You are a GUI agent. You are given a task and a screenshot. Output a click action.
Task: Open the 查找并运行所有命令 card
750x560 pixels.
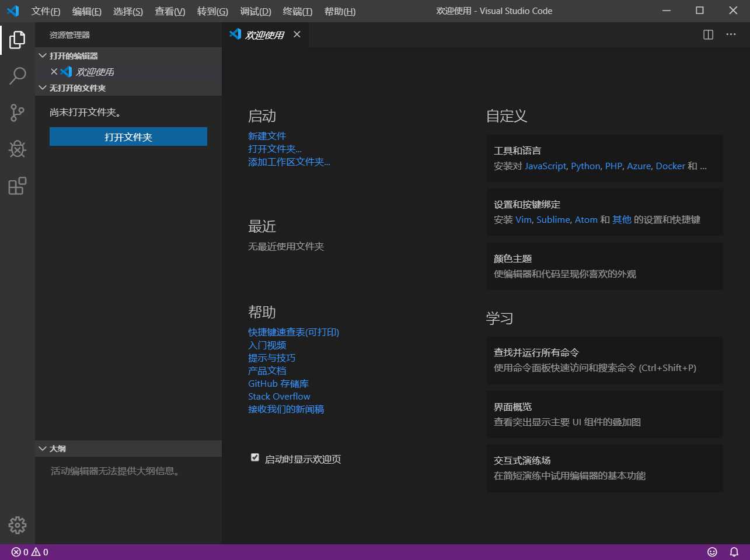[x=605, y=360]
